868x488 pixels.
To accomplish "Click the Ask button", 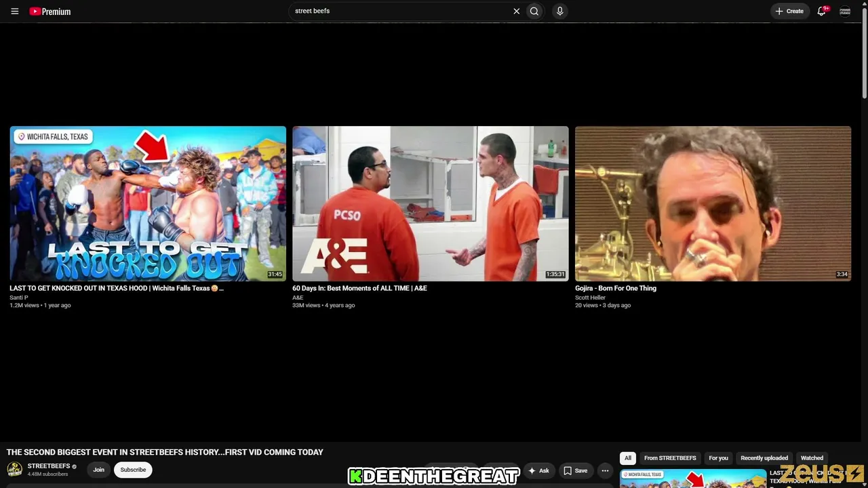I will [539, 470].
